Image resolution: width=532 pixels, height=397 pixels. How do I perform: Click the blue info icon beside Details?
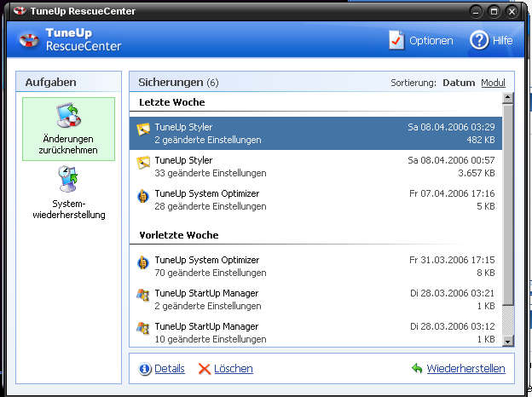(x=145, y=369)
